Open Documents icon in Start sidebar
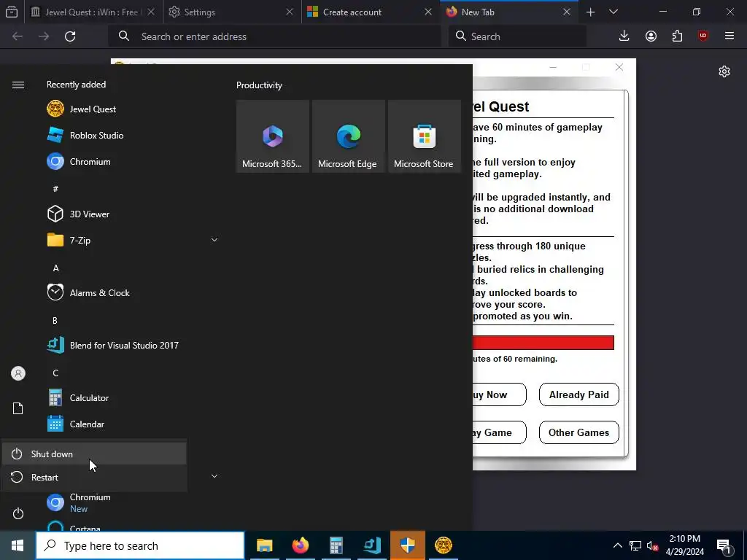 pos(18,408)
